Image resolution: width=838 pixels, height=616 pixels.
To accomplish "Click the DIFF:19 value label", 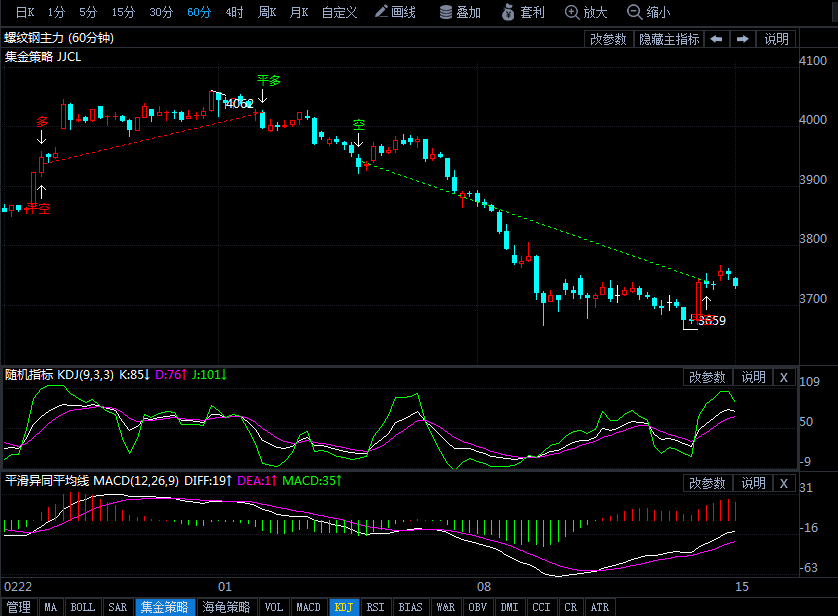I will [x=208, y=481].
